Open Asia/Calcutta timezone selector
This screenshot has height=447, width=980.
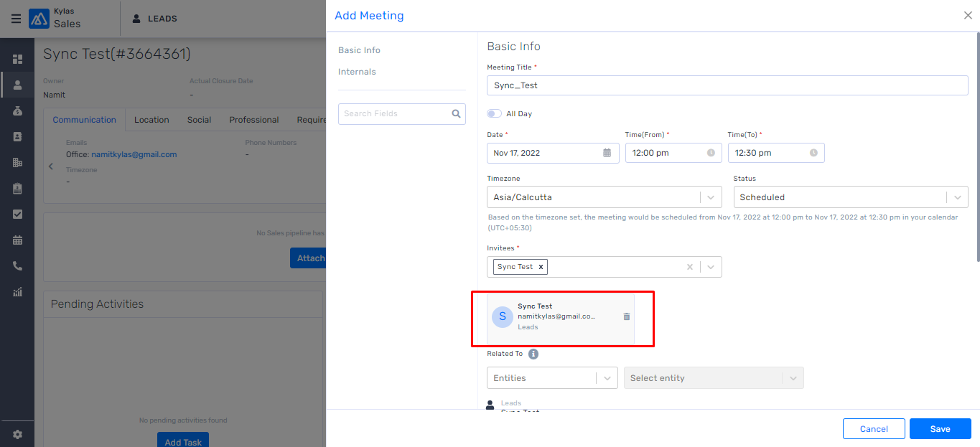pos(604,197)
